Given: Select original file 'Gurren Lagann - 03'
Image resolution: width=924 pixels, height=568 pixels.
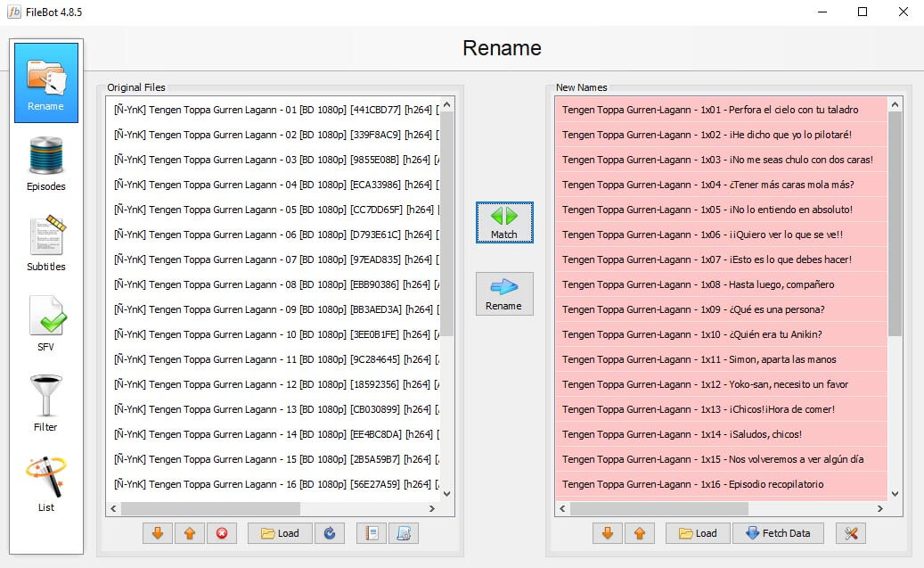Looking at the screenshot, I should pyautogui.click(x=273, y=160).
